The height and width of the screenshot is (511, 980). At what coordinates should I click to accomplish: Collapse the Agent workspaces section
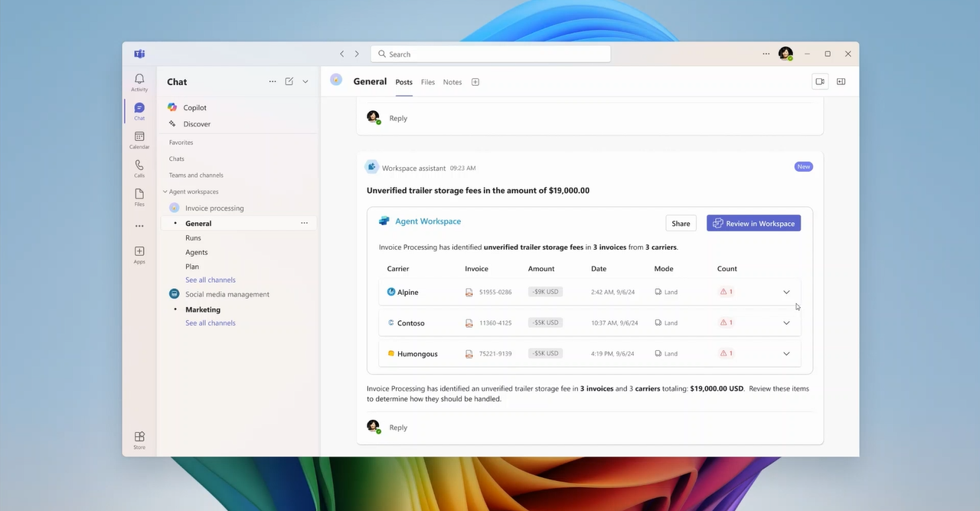pos(165,192)
